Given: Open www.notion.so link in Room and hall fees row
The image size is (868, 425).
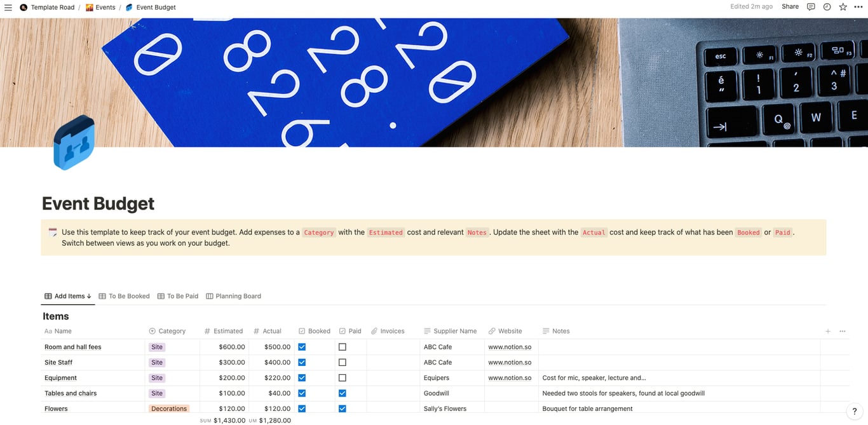Looking at the screenshot, I should [x=510, y=347].
